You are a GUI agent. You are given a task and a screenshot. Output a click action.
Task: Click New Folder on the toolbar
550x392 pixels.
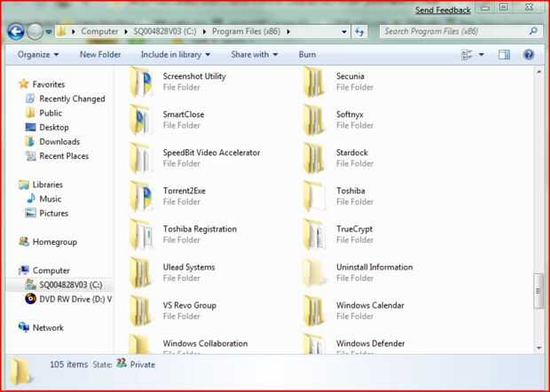100,55
